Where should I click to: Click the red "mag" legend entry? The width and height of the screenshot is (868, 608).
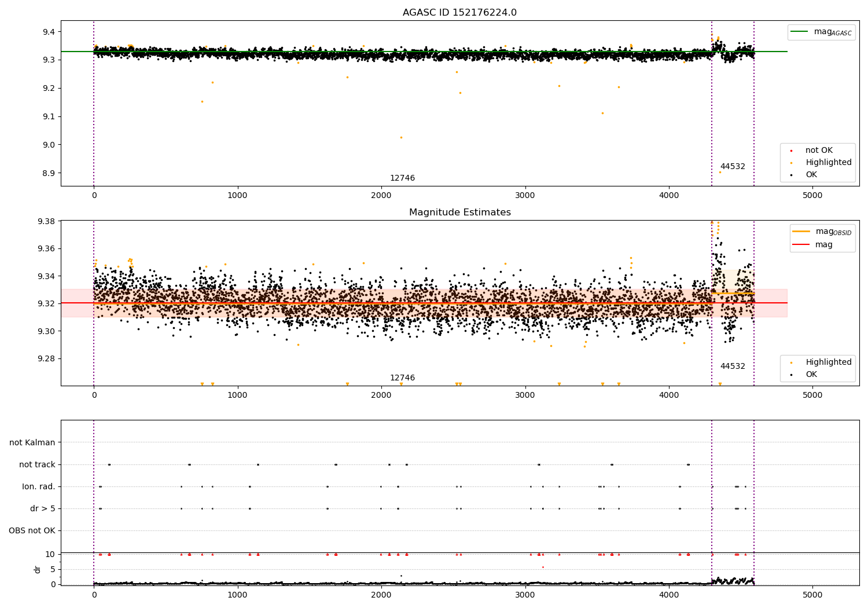813,244
